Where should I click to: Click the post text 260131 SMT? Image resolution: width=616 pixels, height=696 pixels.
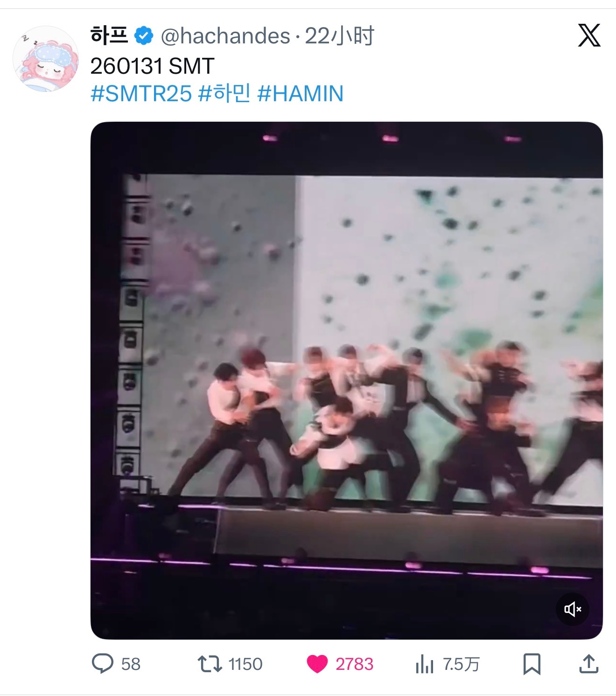152,66
